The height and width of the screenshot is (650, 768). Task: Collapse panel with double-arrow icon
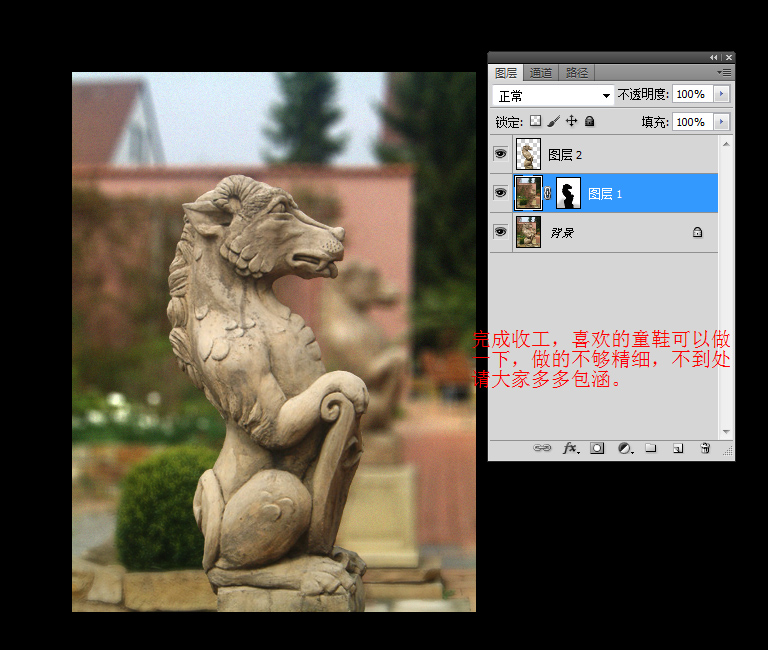click(713, 58)
